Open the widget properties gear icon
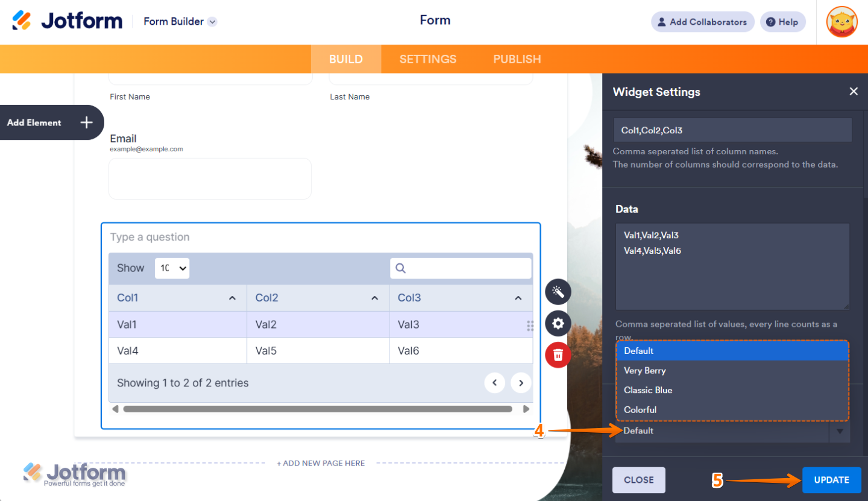This screenshot has height=501, width=868. (x=558, y=324)
